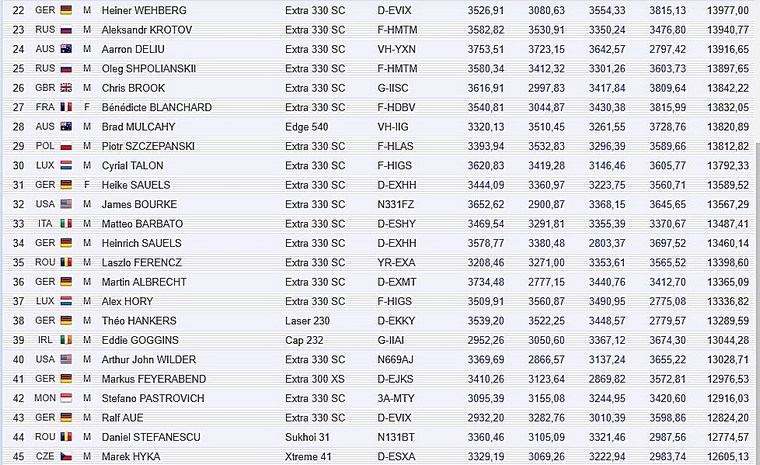Click the German flag next to Heiner WEHBERG
The width and height of the screenshot is (760, 465).
pos(66,10)
